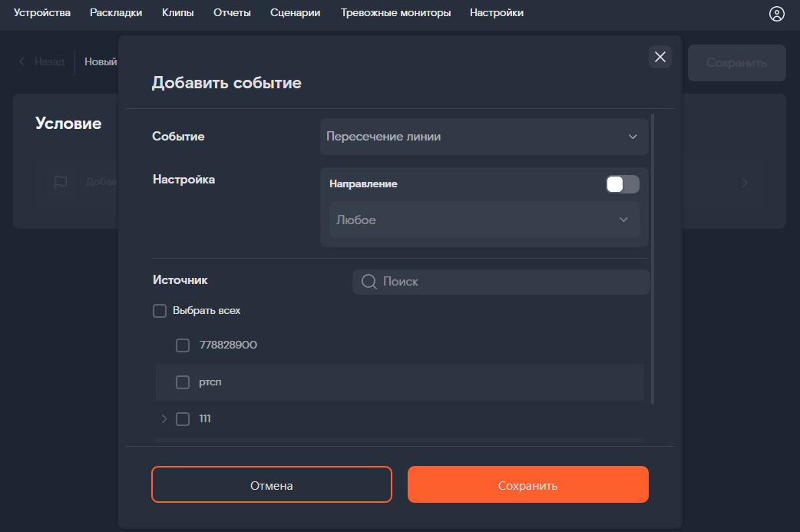Expand the 111 device tree item
Screen dimensions: 800x532
coord(163,418)
